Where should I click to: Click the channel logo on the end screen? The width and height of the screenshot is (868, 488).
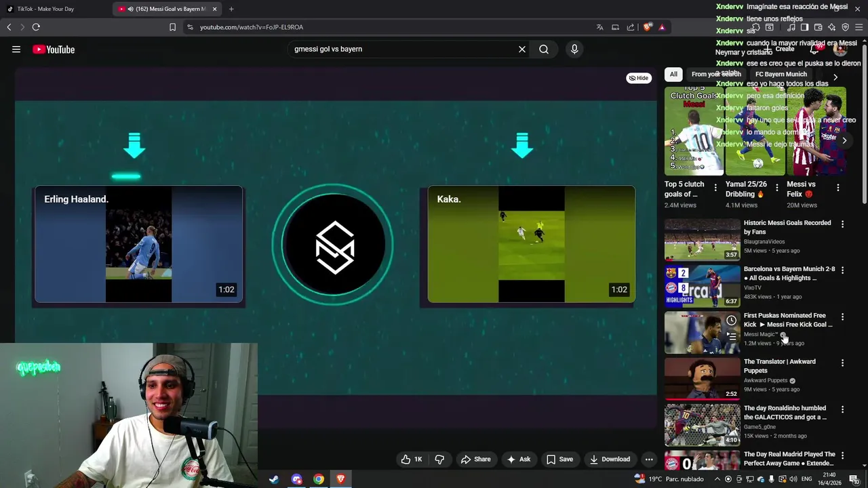(x=333, y=244)
